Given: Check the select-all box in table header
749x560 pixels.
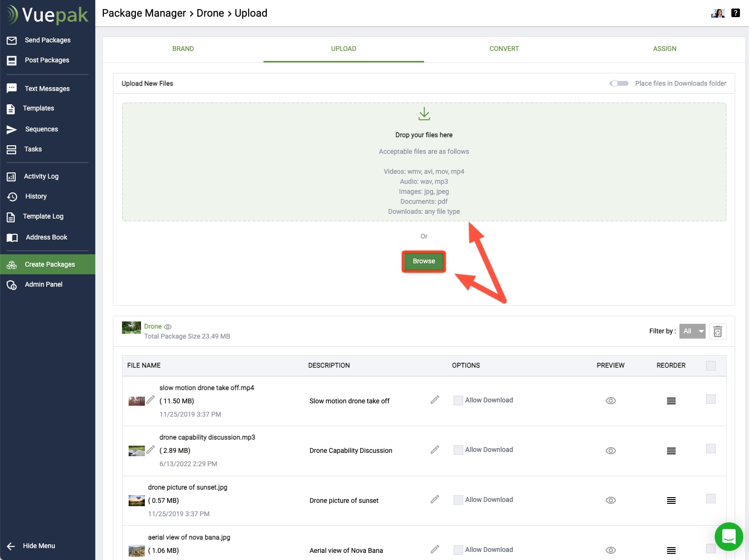Looking at the screenshot, I should (x=710, y=366).
